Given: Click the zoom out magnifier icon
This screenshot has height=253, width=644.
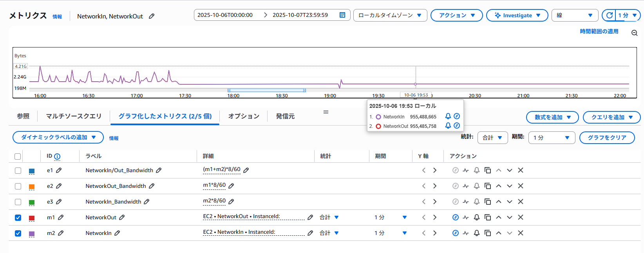Looking at the screenshot, I should tap(634, 33).
